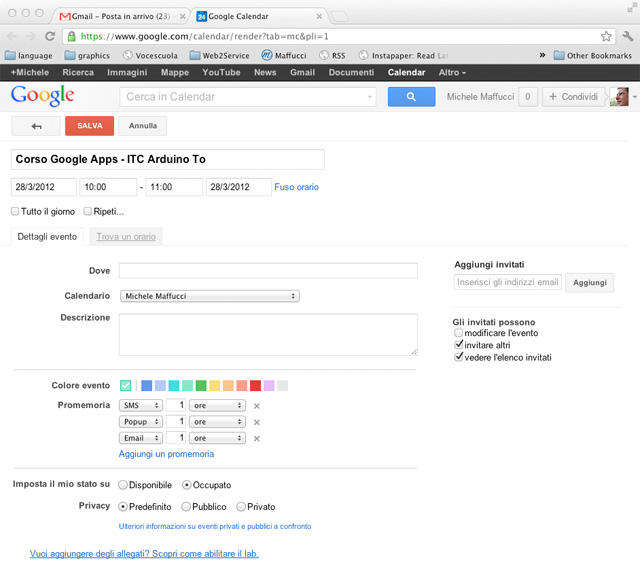The width and height of the screenshot is (640, 569).
Task: Select the Disponibile radio button
Action: (x=123, y=485)
